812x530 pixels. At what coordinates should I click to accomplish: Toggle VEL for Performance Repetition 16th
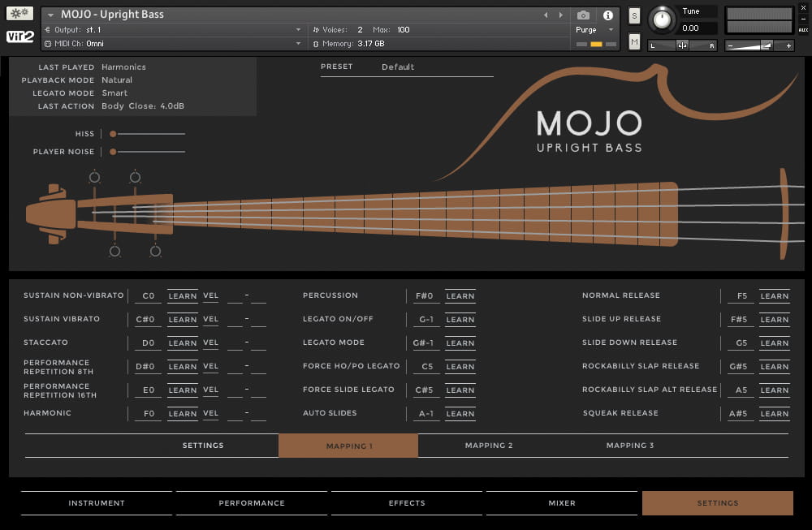[x=210, y=390]
